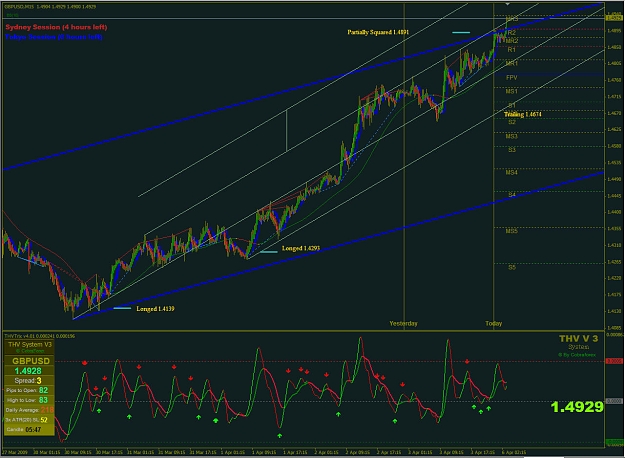Click the '27 Mar 2009' time axis label
This screenshot has height=458, width=625.
coord(16,452)
